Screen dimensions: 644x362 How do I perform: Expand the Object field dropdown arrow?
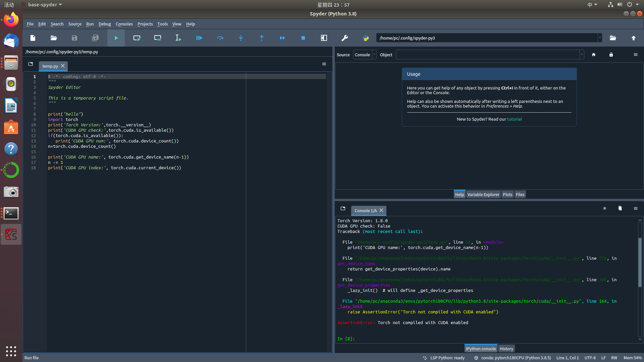point(582,55)
